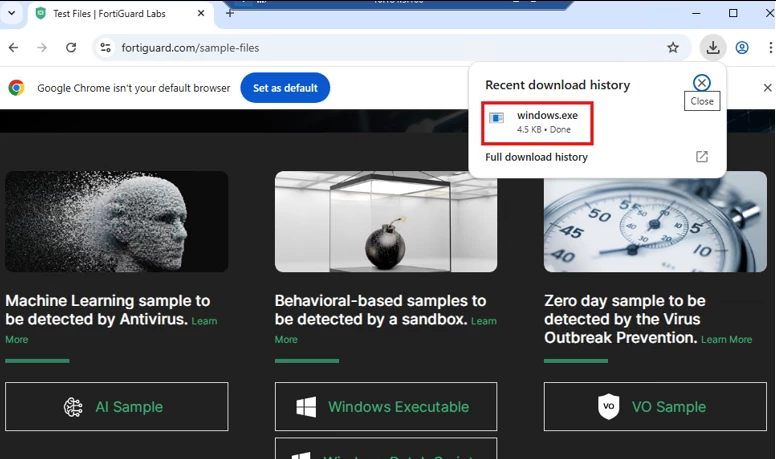Image resolution: width=776 pixels, height=459 pixels.
Task: Download the Windows Executable sample
Action: pyautogui.click(x=386, y=407)
